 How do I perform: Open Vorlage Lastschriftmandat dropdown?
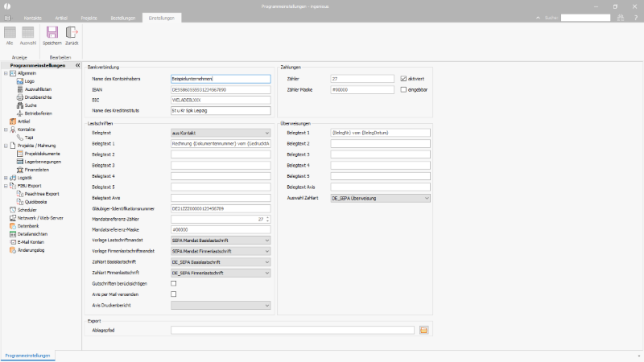tap(221, 240)
